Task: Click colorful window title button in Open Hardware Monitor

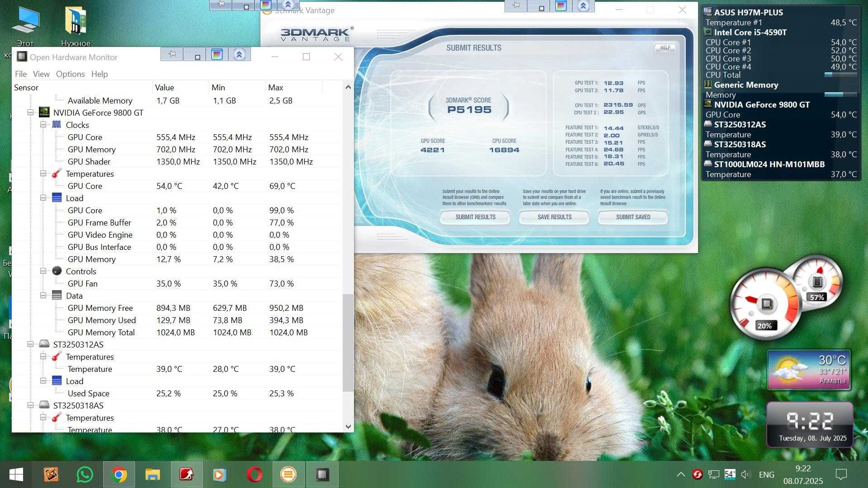Action: pos(217,54)
